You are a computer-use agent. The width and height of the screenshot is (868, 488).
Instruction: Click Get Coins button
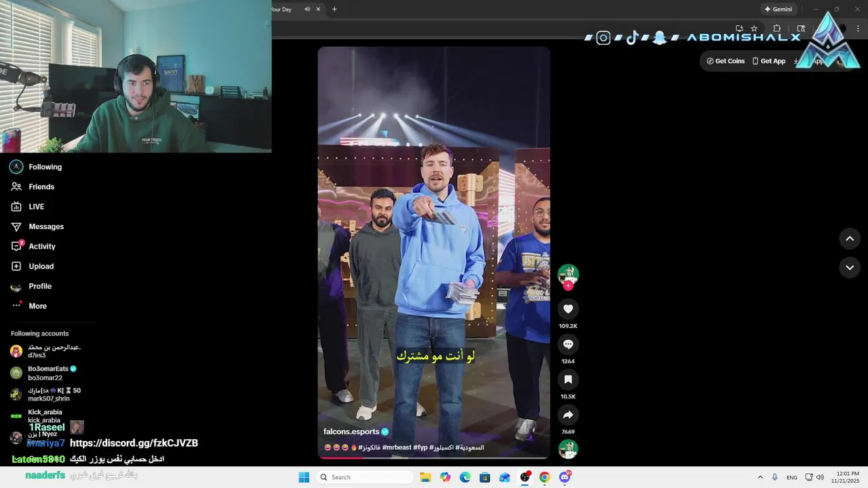coord(726,61)
